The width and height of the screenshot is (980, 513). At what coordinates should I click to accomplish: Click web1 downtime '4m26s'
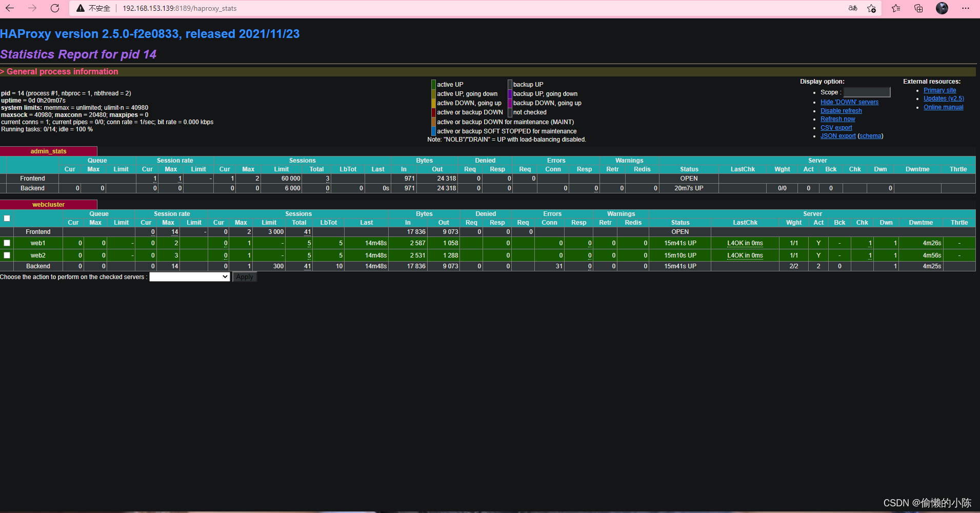[x=932, y=243]
